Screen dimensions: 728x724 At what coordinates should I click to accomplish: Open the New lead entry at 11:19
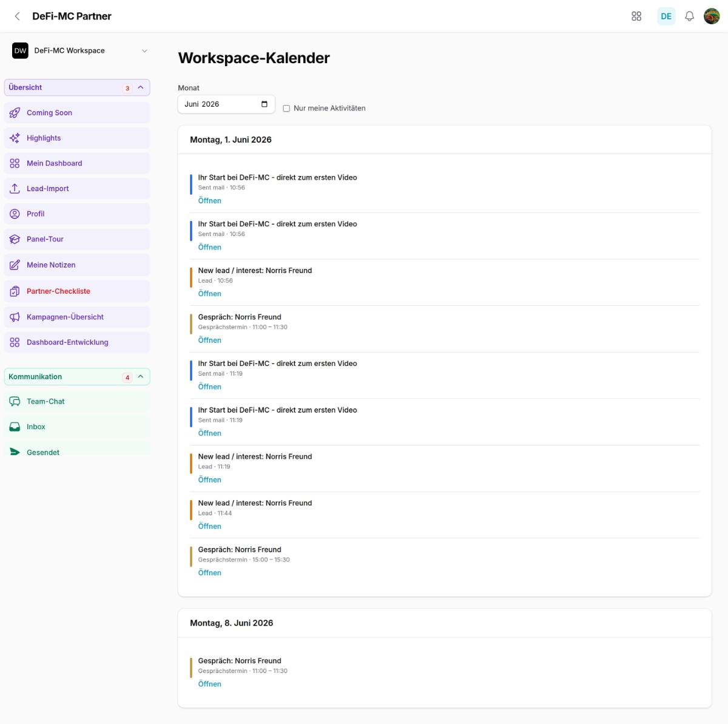click(x=209, y=480)
